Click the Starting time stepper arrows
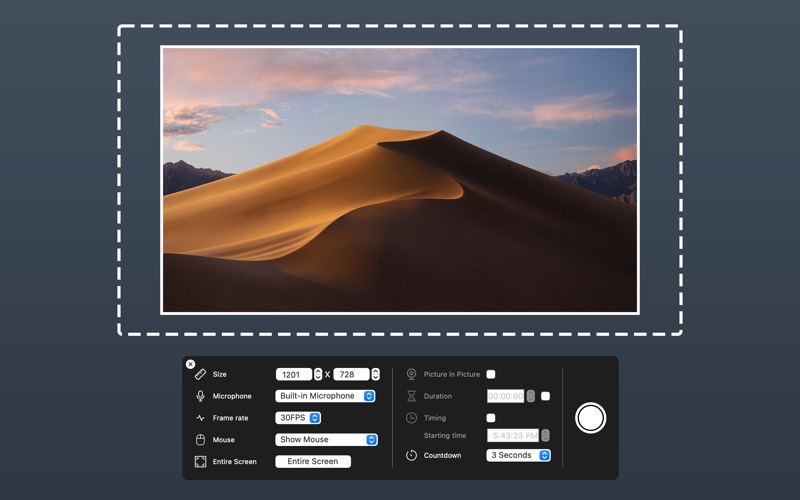The image size is (800, 500). point(545,435)
